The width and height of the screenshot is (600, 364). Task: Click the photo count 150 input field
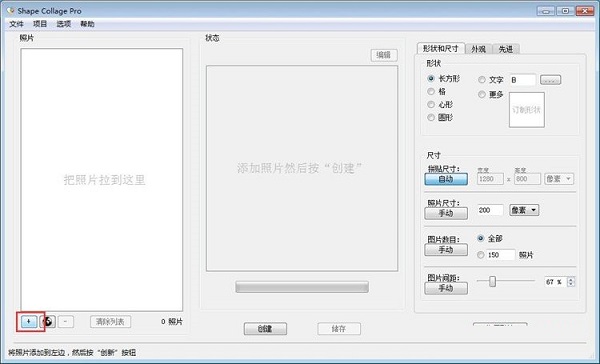pyautogui.click(x=501, y=255)
